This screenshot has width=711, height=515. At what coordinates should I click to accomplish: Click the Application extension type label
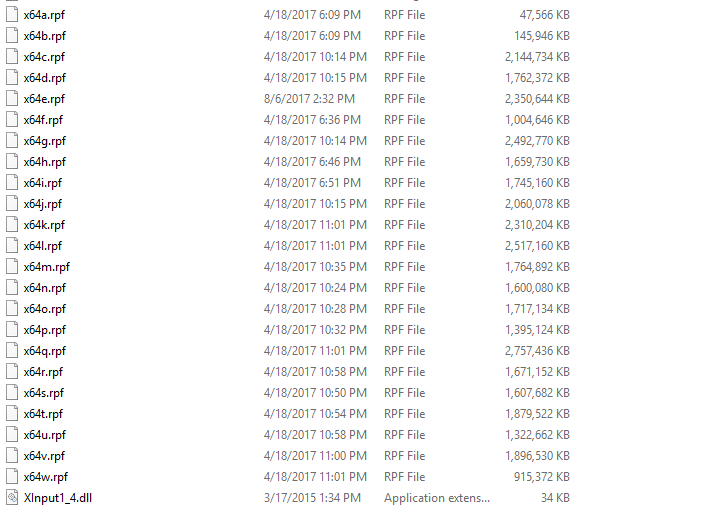(437, 498)
